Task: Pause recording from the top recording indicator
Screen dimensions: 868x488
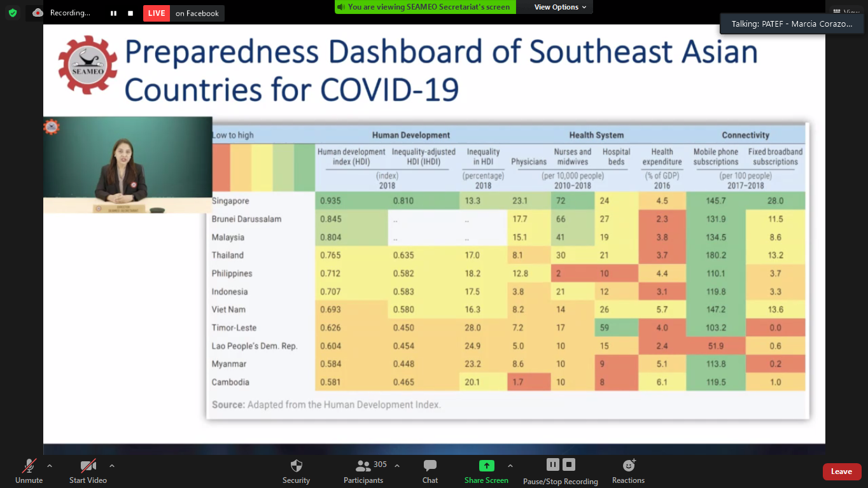Action: pyautogui.click(x=113, y=13)
